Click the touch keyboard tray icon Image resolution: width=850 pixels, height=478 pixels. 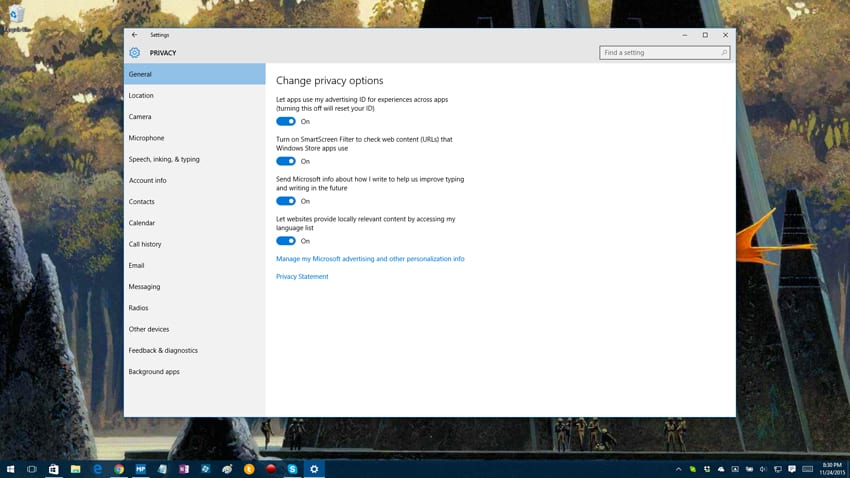[808, 469]
